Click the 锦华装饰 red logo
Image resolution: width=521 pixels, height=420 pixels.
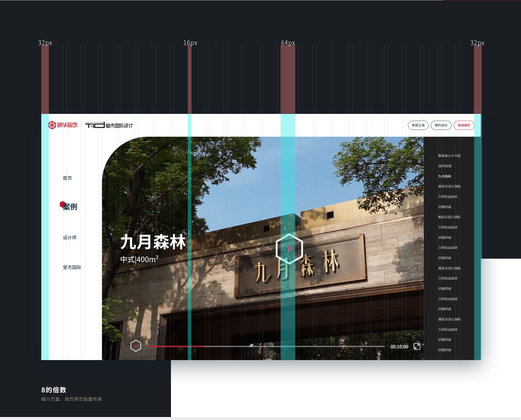(63, 125)
